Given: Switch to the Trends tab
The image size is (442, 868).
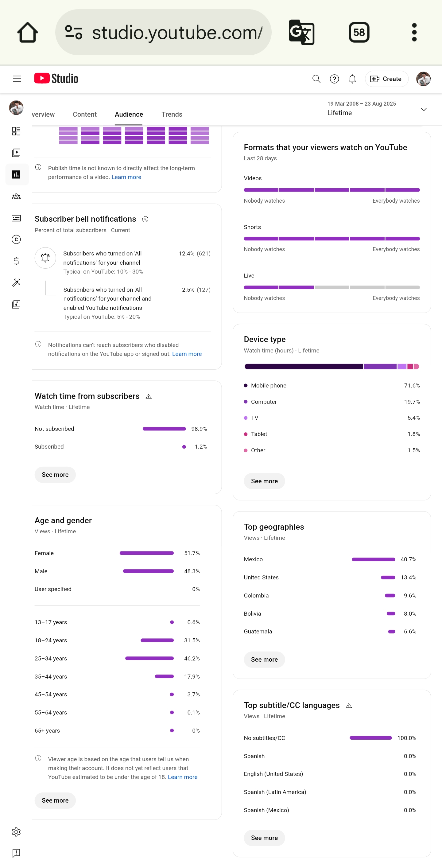Looking at the screenshot, I should [172, 114].
